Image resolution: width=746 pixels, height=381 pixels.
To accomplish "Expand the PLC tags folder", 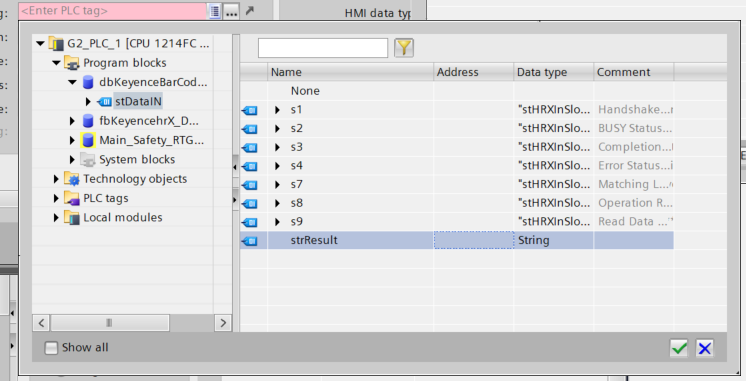I will tap(56, 198).
